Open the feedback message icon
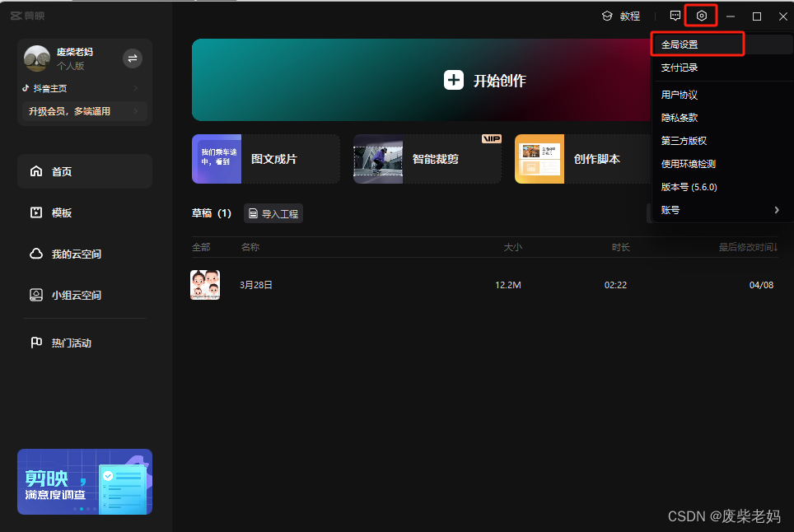This screenshot has width=794, height=532. click(x=675, y=16)
